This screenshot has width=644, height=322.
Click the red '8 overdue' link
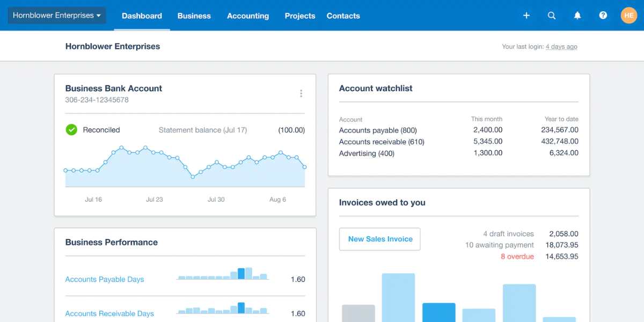point(517,256)
